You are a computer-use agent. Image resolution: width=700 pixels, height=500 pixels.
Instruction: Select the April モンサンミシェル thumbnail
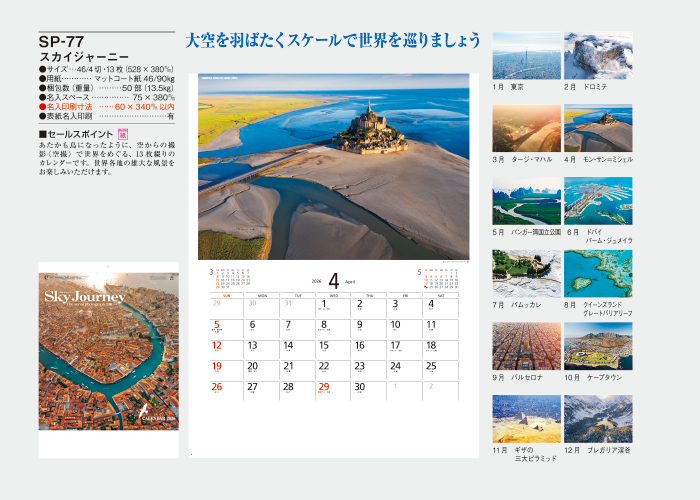click(597, 128)
